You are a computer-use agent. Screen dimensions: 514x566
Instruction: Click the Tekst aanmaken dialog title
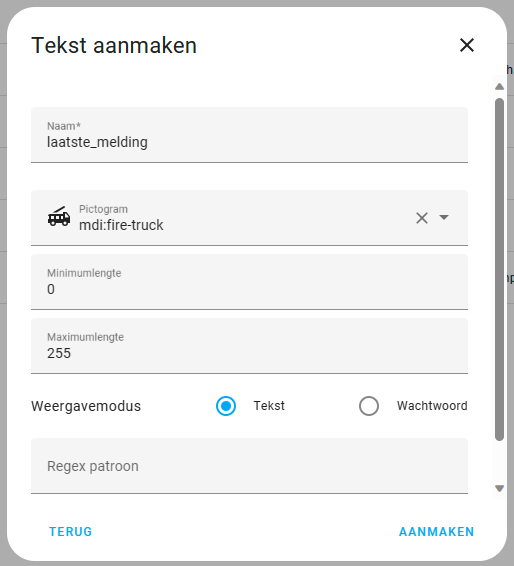(x=114, y=45)
